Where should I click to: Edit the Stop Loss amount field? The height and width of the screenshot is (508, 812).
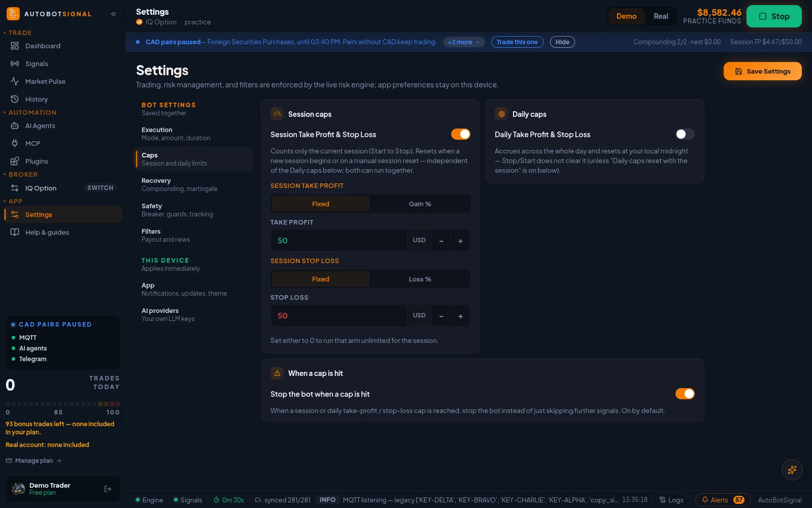tap(339, 315)
